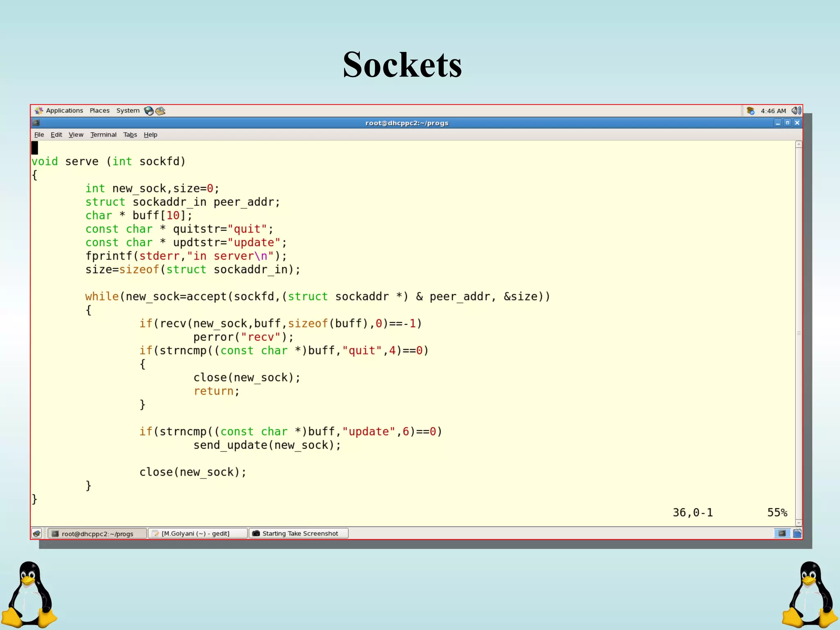This screenshot has width=840, height=630.
Task: Click the scrollbar up arrow
Action: tap(798, 144)
